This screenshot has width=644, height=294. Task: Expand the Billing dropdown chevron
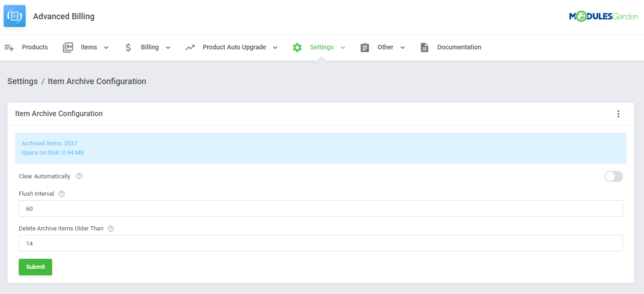[168, 48]
